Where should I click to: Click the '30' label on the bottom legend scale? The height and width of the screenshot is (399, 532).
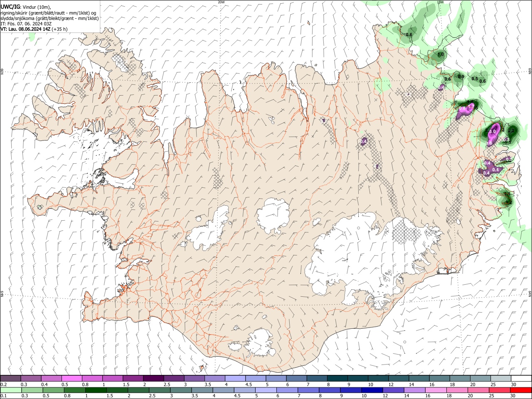512,396
